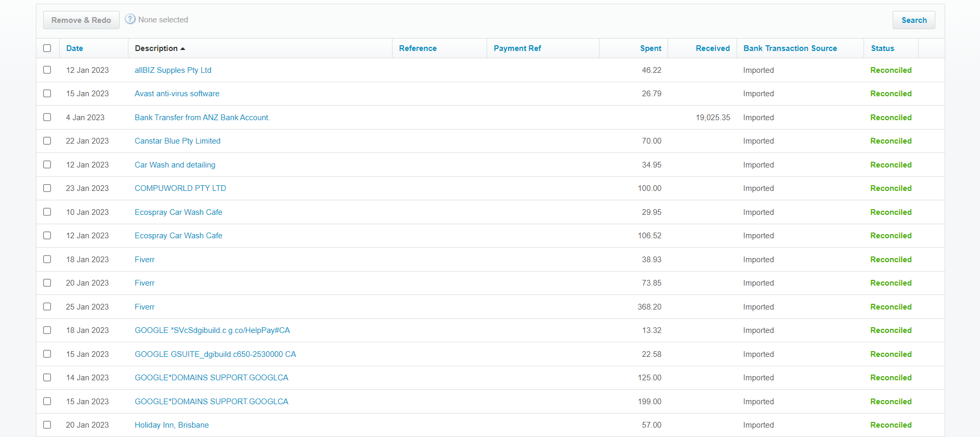Screen dimensions: 980x437
Task: Open Bank Transfer from ANZ Bank Account
Action: click(202, 118)
